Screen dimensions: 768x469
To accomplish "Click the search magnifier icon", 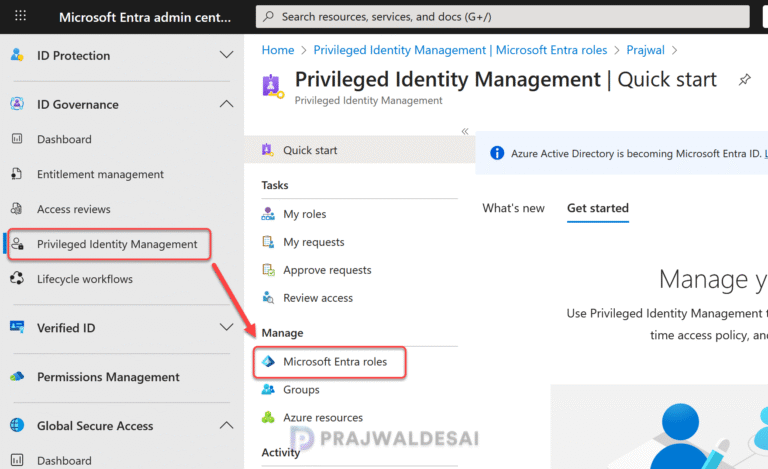I will click(x=268, y=16).
